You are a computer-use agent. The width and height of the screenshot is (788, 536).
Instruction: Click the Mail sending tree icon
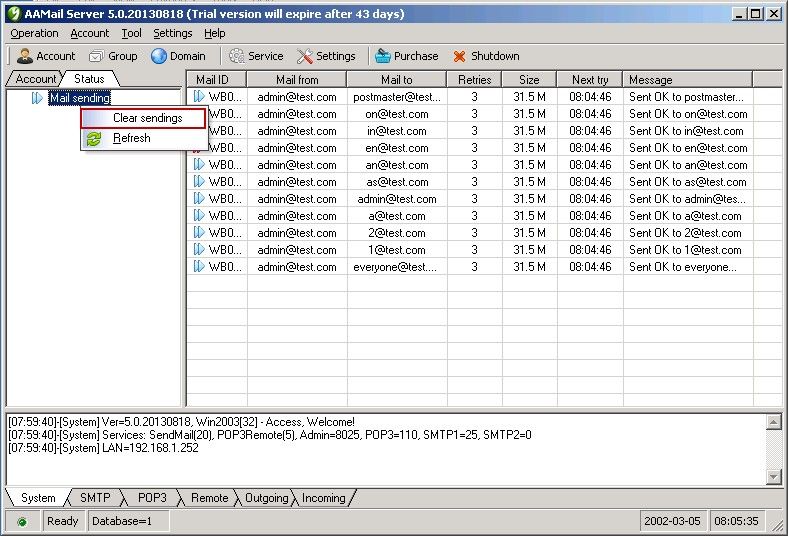(37, 98)
